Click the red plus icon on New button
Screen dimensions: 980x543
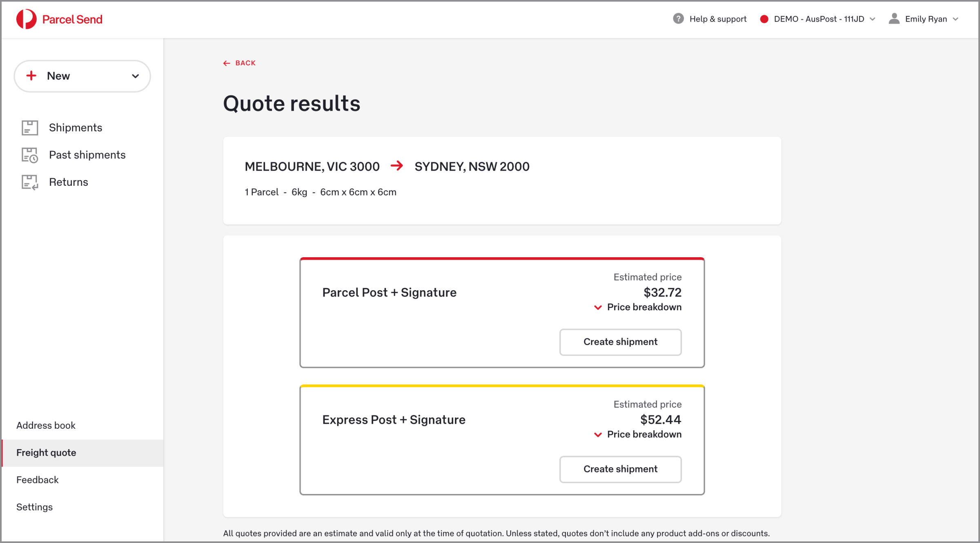click(31, 76)
